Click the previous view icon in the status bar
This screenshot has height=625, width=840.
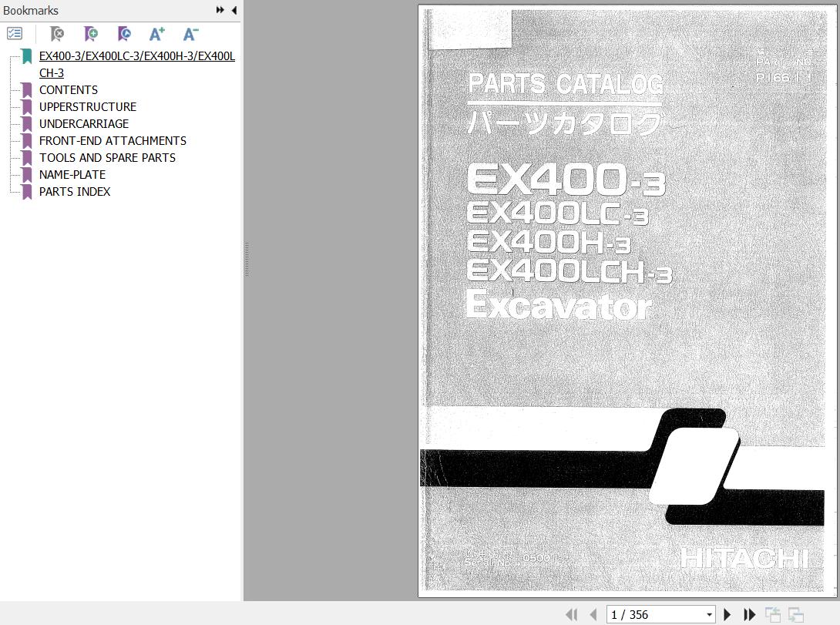[772, 615]
